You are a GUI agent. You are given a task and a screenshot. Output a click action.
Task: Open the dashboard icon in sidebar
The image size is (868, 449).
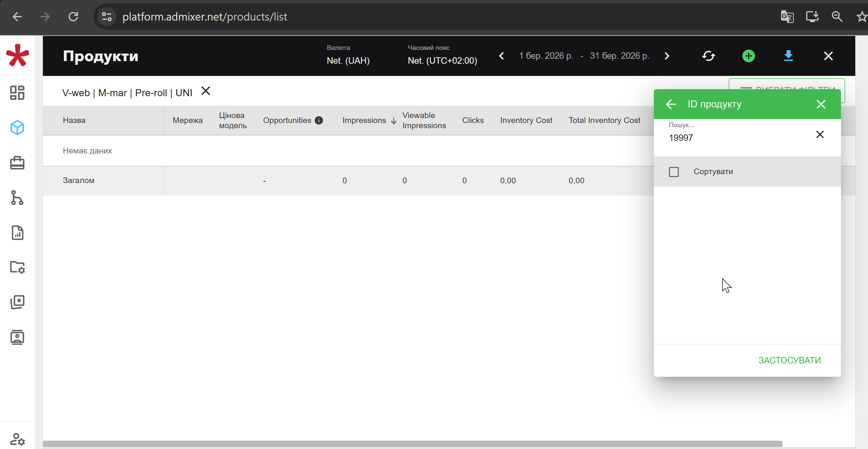(17, 93)
